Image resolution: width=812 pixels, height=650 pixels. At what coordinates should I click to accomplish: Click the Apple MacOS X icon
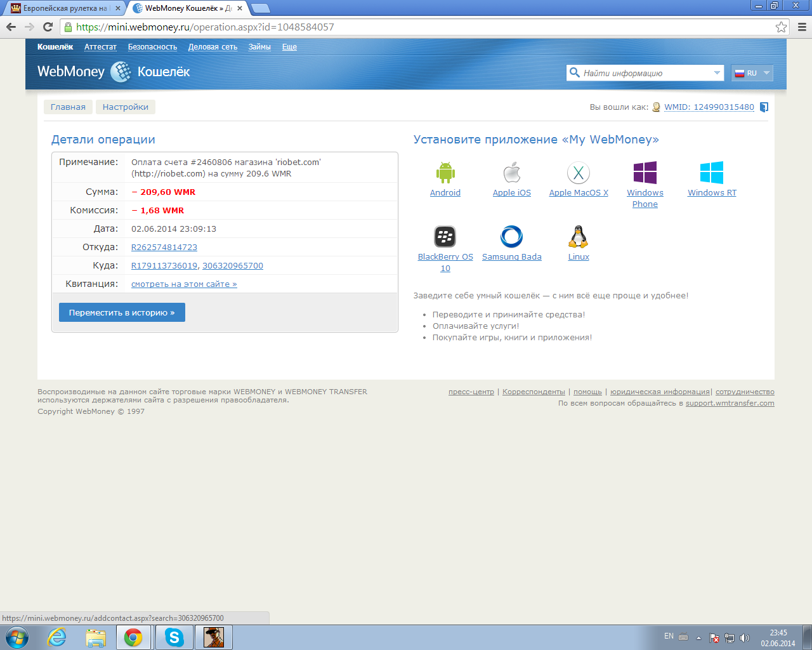pos(579,173)
